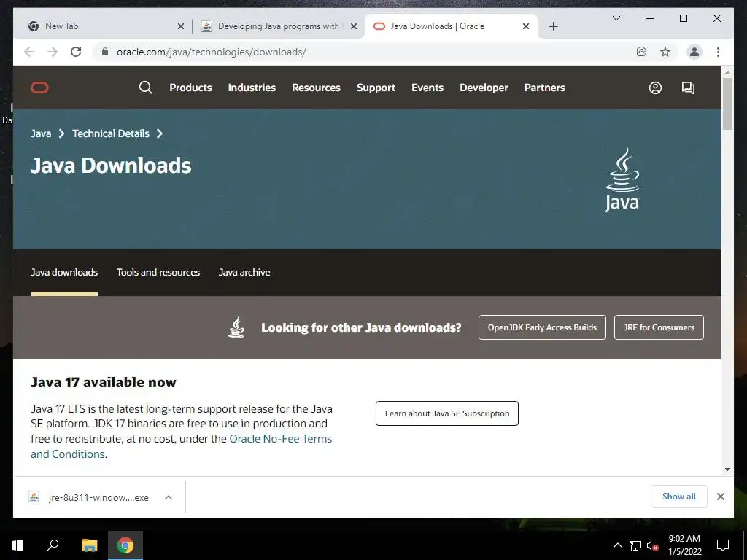Click the muted volume icon in tray
Image resolution: width=747 pixels, height=560 pixels.
[x=652, y=545]
